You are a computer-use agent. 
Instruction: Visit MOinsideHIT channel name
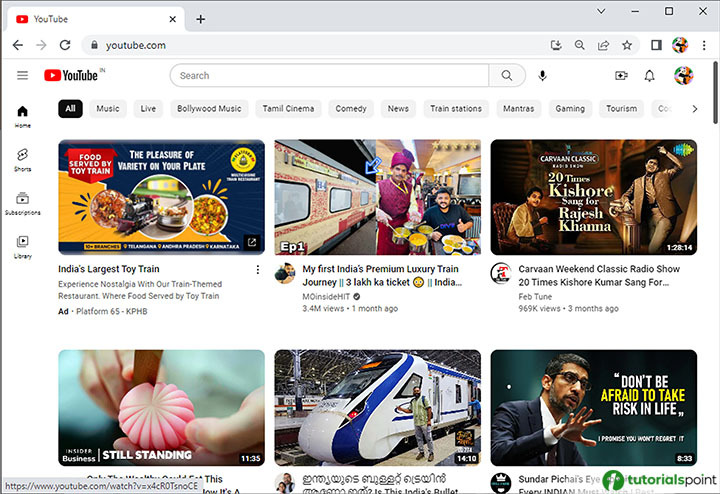coord(326,297)
